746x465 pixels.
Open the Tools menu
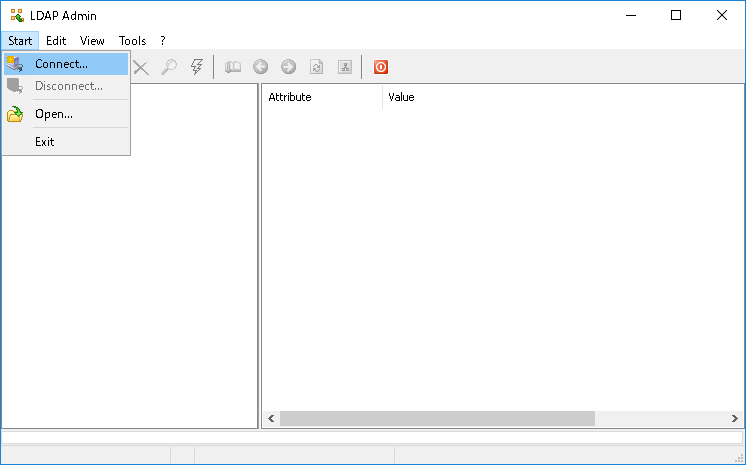(x=132, y=41)
